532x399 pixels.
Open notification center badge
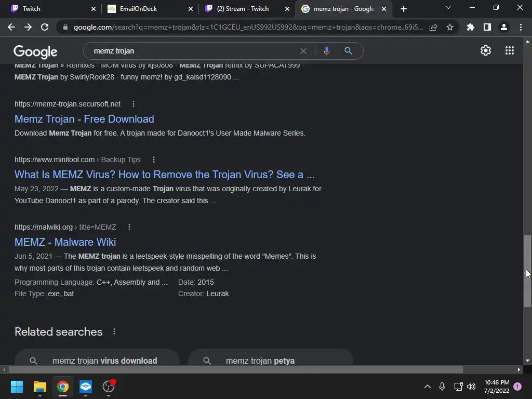point(517,387)
